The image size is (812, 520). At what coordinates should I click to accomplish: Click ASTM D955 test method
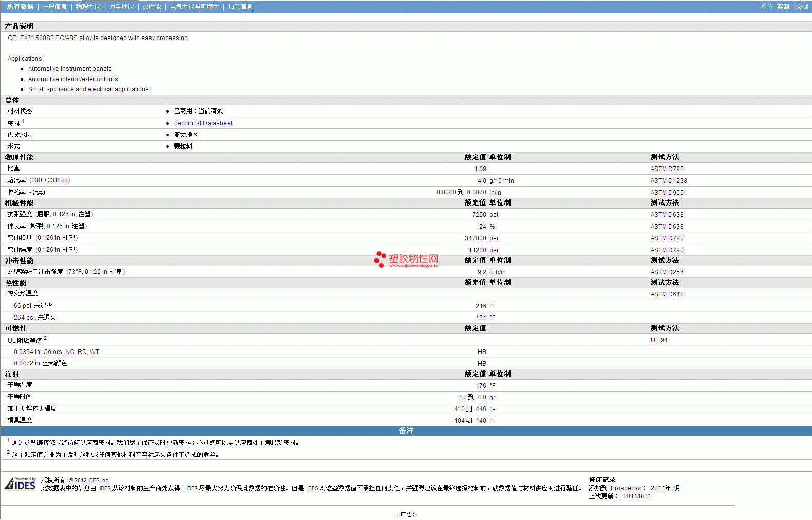tap(667, 193)
